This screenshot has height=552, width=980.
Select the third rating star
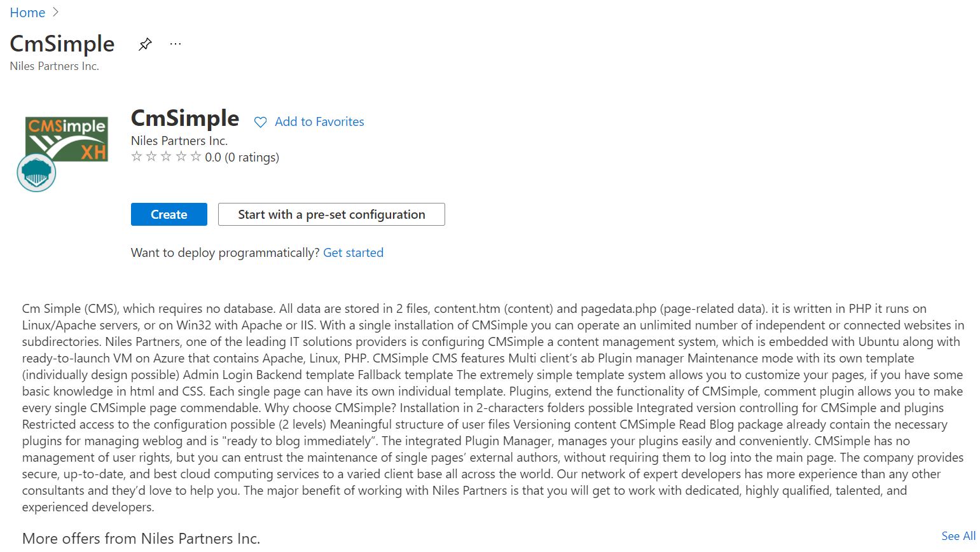click(x=166, y=156)
